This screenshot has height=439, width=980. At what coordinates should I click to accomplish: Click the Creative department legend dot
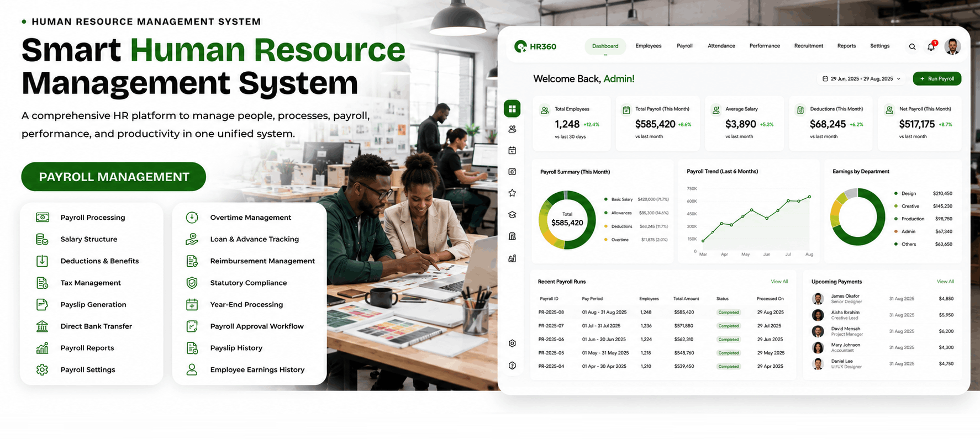[895, 206]
